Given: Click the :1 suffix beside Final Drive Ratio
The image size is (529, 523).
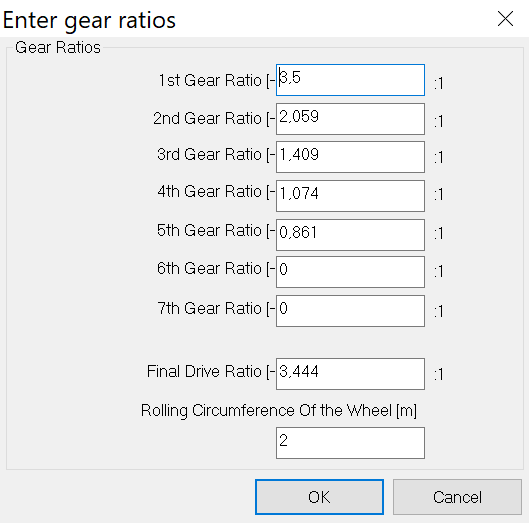Looking at the screenshot, I should click(x=438, y=375).
